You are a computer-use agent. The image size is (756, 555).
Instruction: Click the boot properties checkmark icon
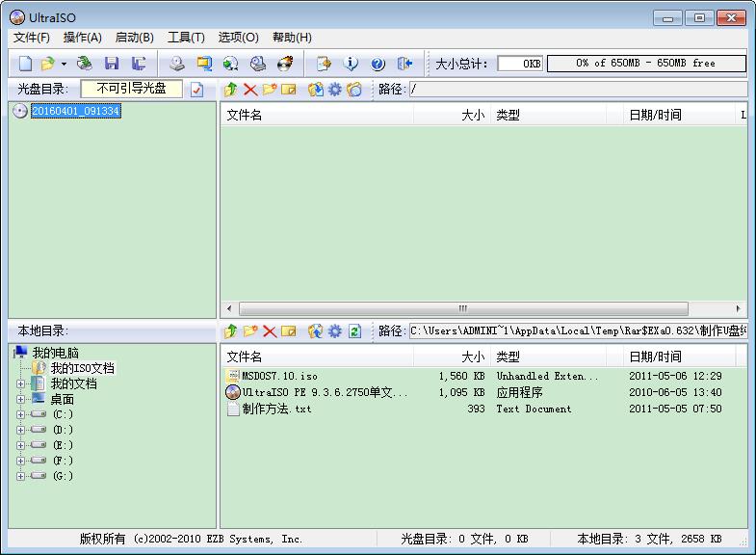pos(196,90)
